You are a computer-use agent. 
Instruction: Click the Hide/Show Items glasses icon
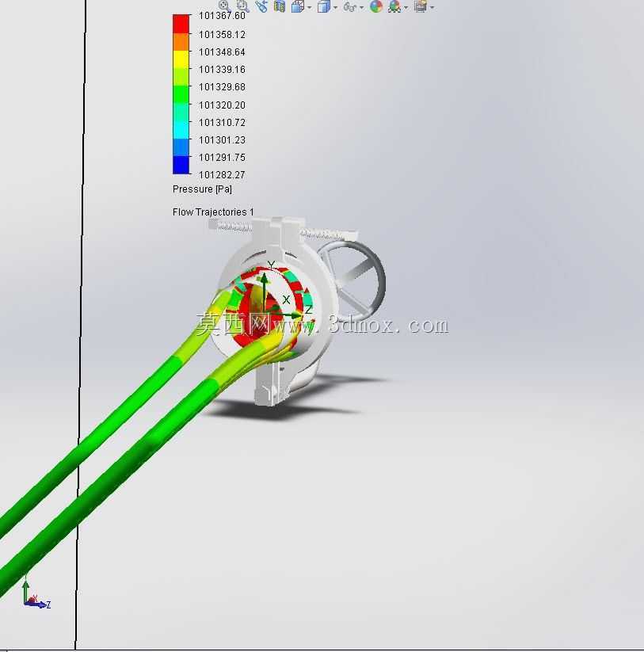tap(350, 6)
